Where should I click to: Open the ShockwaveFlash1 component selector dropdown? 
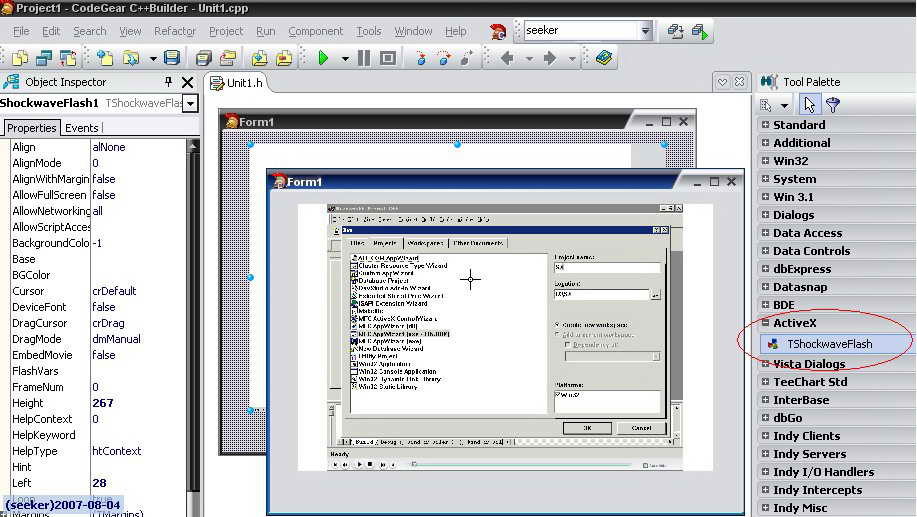tap(191, 104)
